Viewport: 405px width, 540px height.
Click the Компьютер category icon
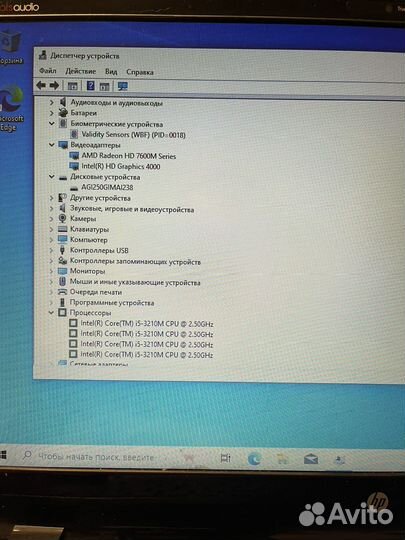[x=62, y=239]
